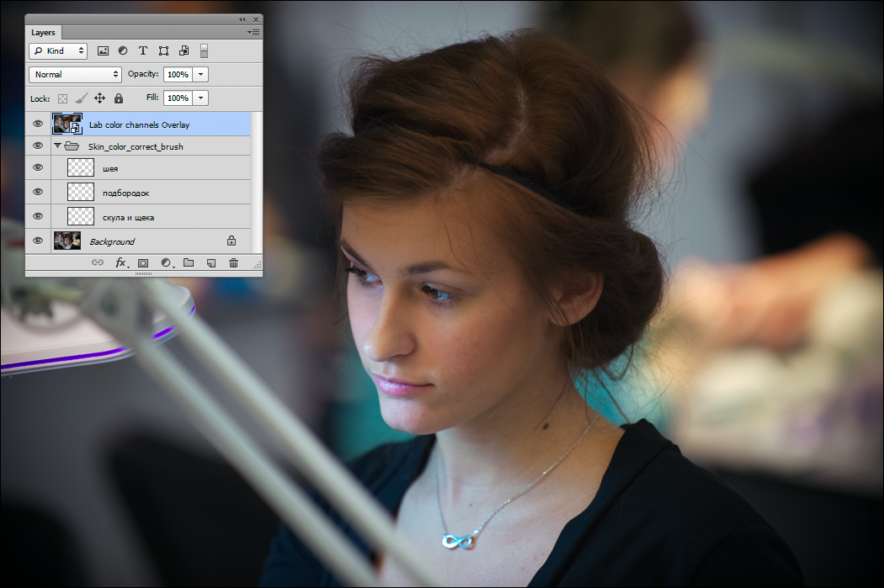The height and width of the screenshot is (588, 884).
Task: Click the Opacity 100% value field
Action: point(178,74)
